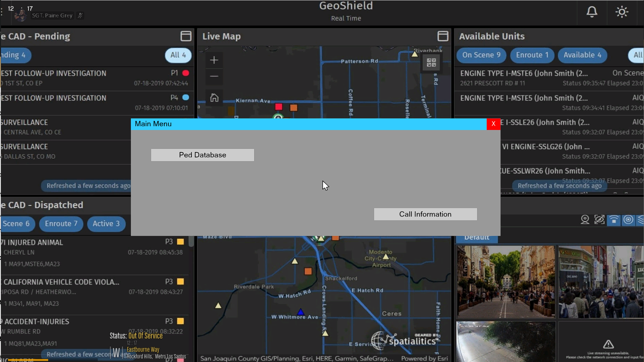Zoom in on the Live Map
This screenshot has height=362, width=644.
tap(214, 60)
